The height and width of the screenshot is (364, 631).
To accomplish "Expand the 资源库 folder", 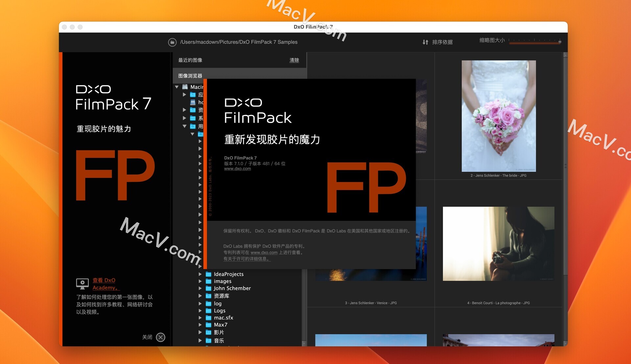I will pyautogui.click(x=200, y=296).
